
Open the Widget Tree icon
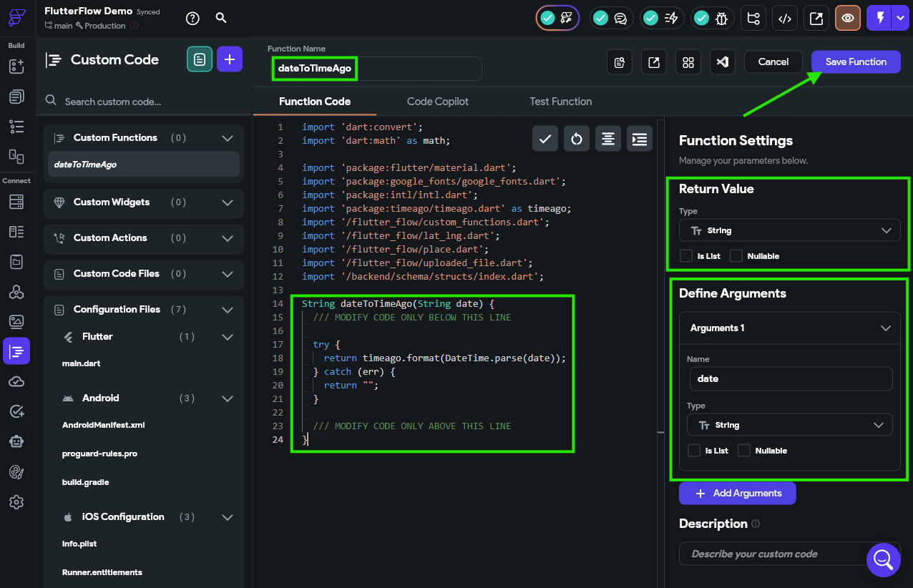[x=16, y=127]
